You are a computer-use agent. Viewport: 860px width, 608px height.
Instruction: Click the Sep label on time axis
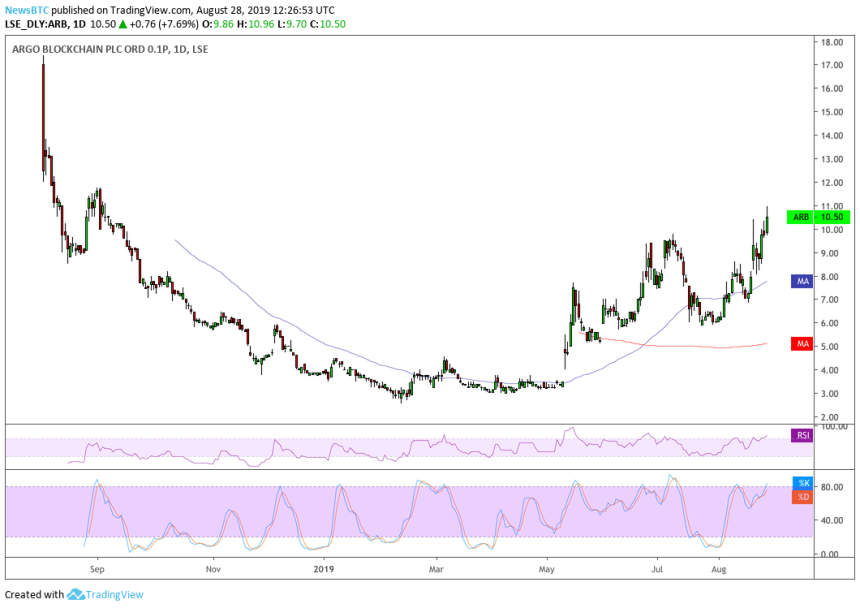pos(97,569)
